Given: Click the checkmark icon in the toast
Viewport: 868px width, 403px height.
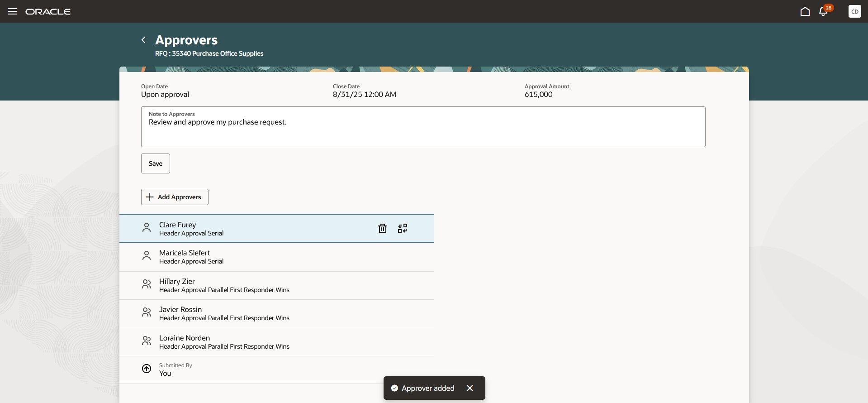Looking at the screenshot, I should coord(394,388).
